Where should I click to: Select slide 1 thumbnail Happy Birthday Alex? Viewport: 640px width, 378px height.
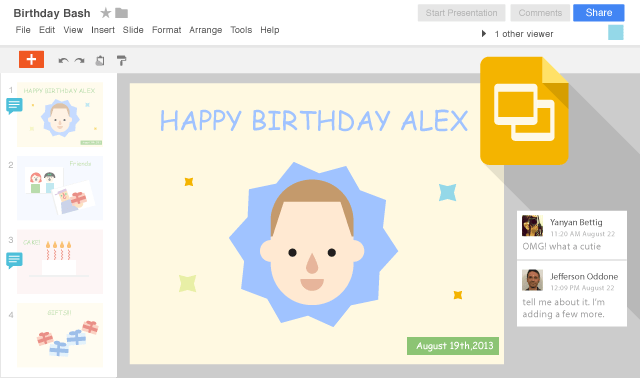[60, 115]
